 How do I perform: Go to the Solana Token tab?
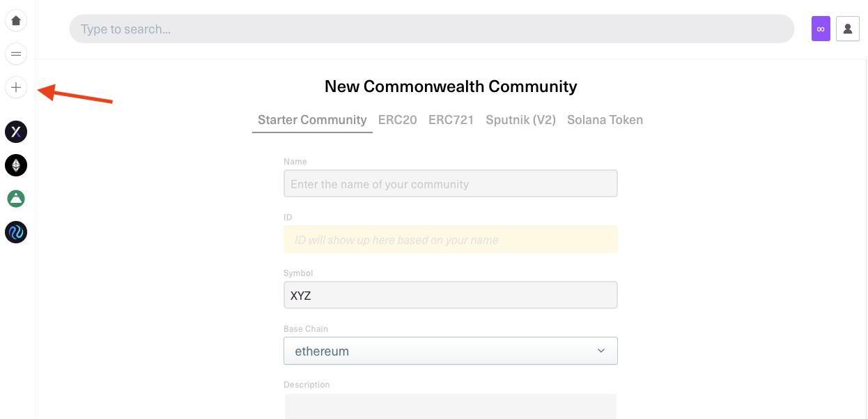[x=605, y=120]
